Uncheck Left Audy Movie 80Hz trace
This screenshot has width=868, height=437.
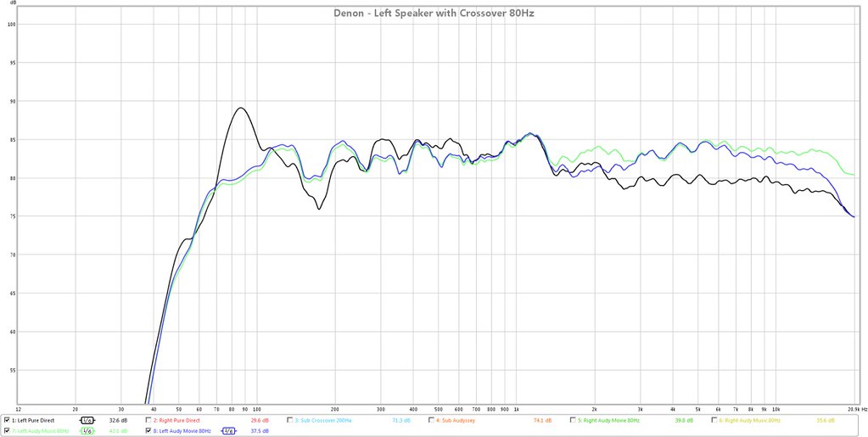click(148, 431)
